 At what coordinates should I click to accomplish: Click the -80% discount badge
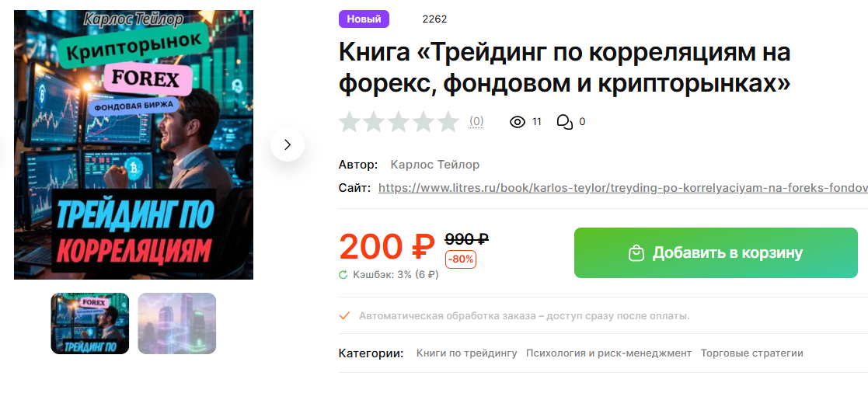[461, 259]
